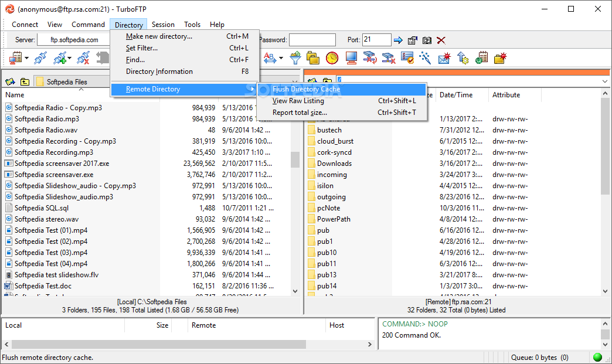Select the incoming remote folder

point(332,175)
